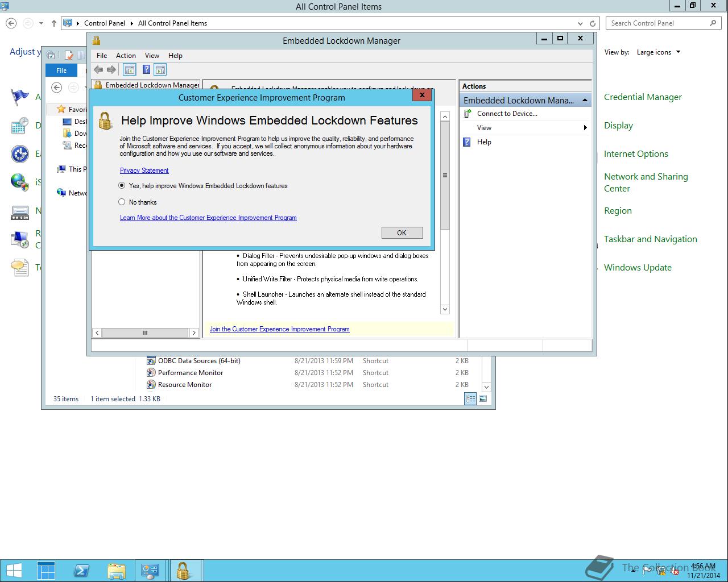Viewport: 728px width, 582px height.
Task: Open File Explorer taskbar icon
Action: 116,571
